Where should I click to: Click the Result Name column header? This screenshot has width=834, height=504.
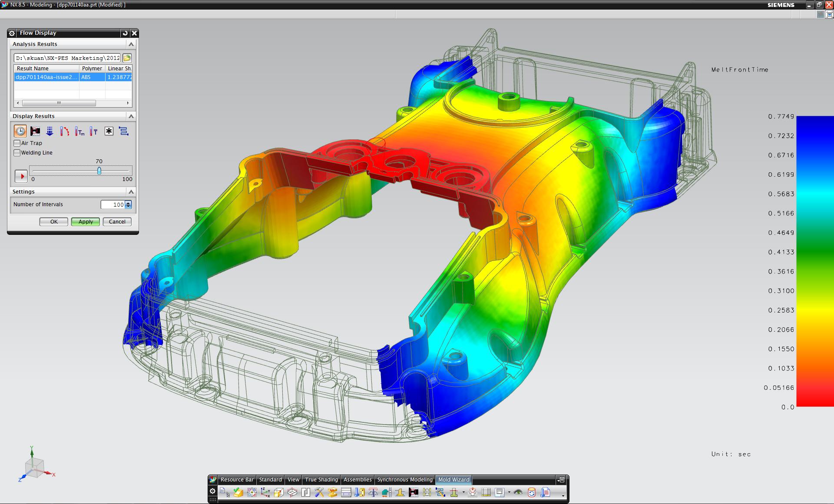(46, 69)
